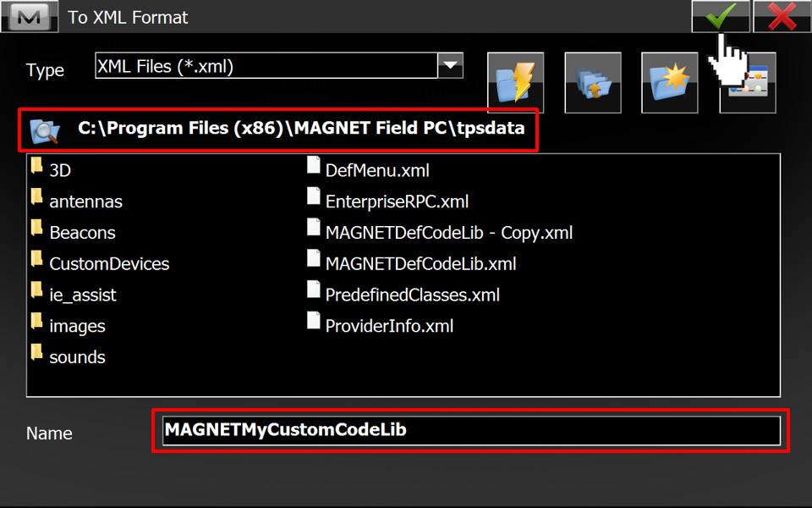
Task: Click the folder icon next to images
Action: [x=36, y=321]
